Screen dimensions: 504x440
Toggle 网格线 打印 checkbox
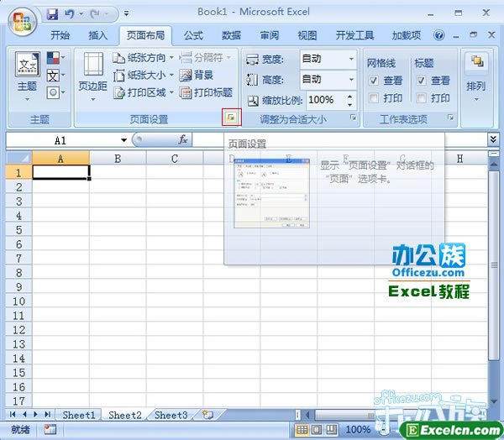[374, 97]
